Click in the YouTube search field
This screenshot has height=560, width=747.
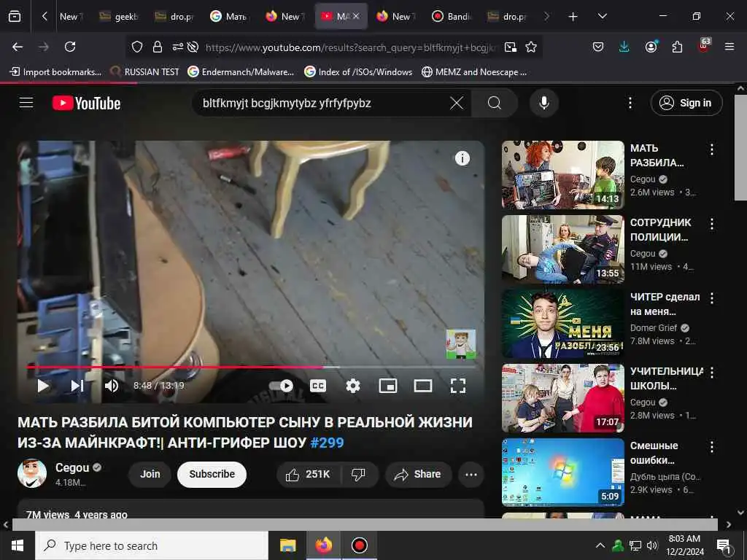coord(323,103)
